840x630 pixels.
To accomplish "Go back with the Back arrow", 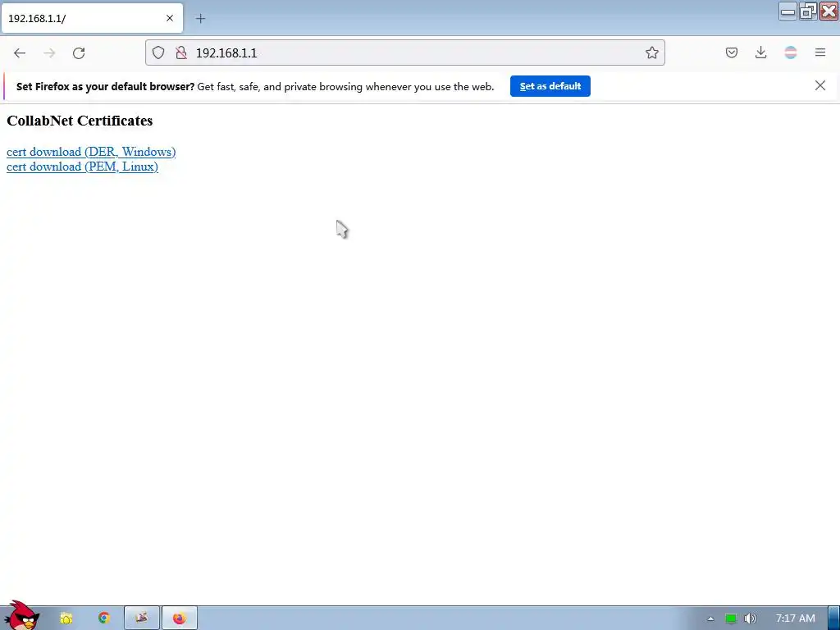I will pyautogui.click(x=20, y=53).
